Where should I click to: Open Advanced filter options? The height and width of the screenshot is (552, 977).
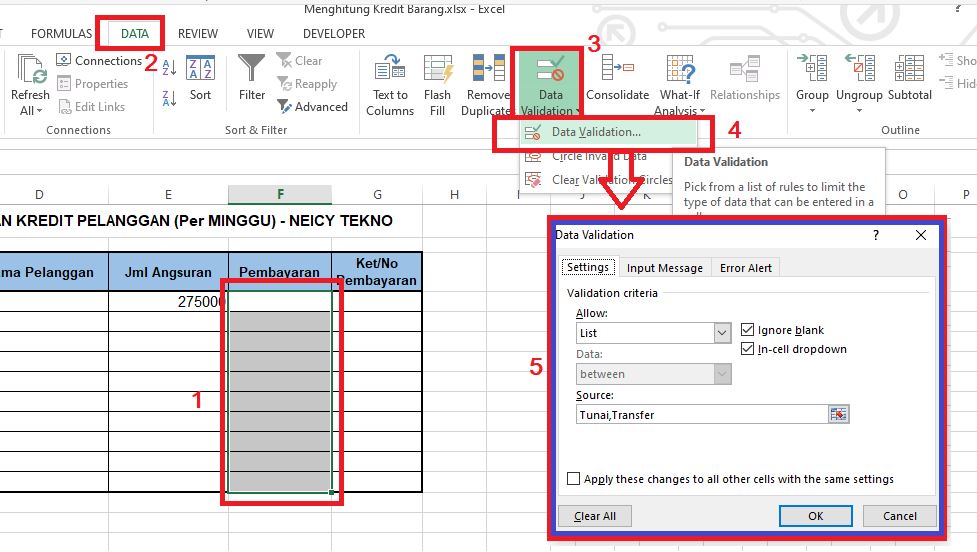coord(312,107)
